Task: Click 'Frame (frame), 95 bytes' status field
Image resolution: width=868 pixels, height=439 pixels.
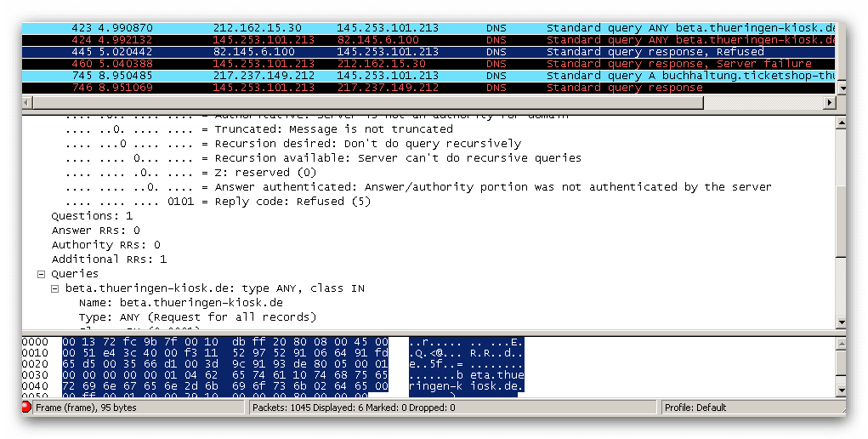Action: click(139, 408)
